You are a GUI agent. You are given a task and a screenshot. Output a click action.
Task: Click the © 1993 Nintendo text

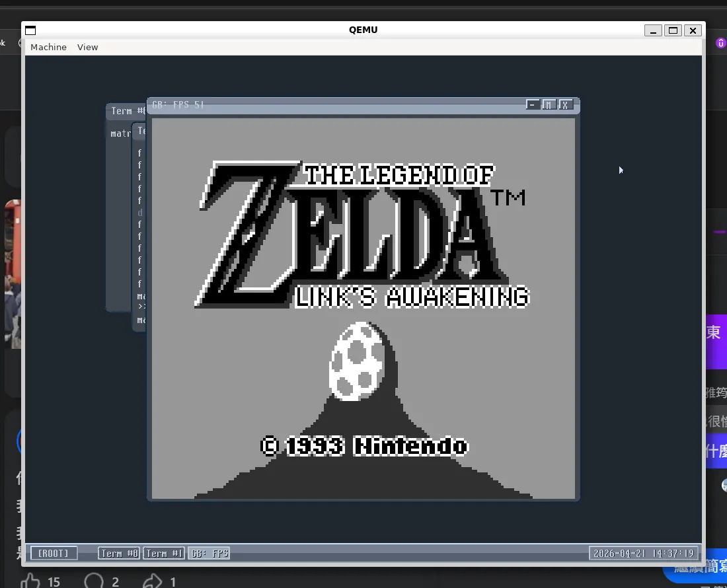point(364,446)
